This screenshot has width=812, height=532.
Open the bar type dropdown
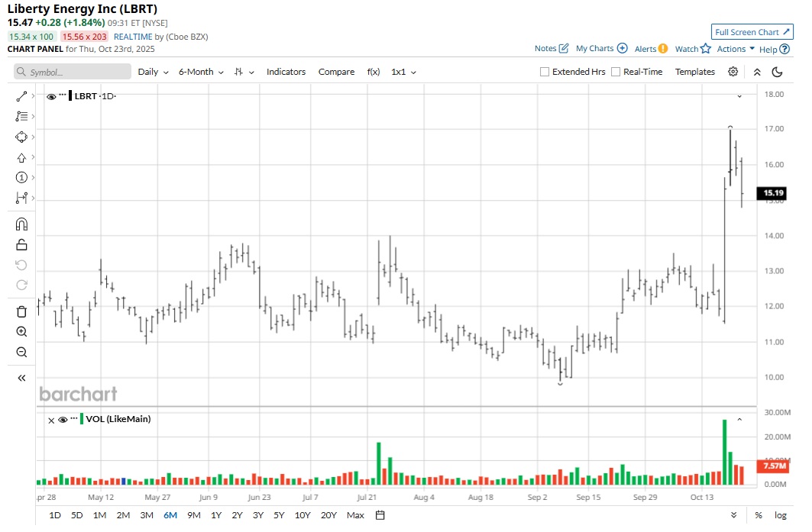[x=244, y=72]
